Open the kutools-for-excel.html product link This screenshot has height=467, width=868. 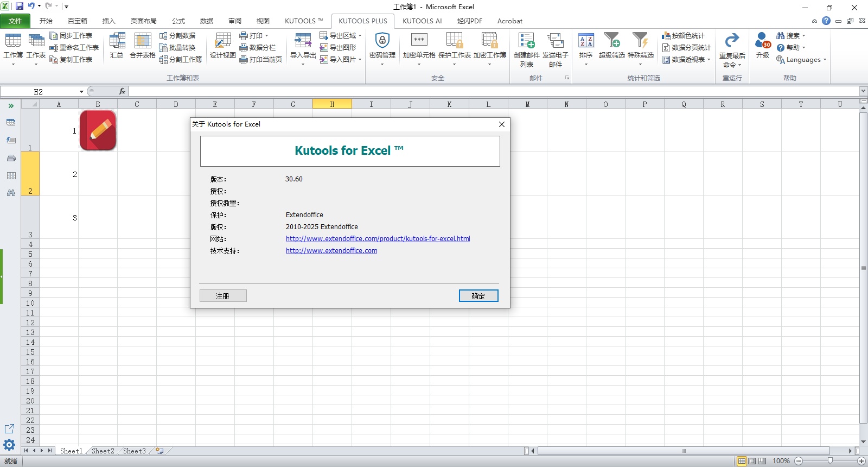pos(378,239)
